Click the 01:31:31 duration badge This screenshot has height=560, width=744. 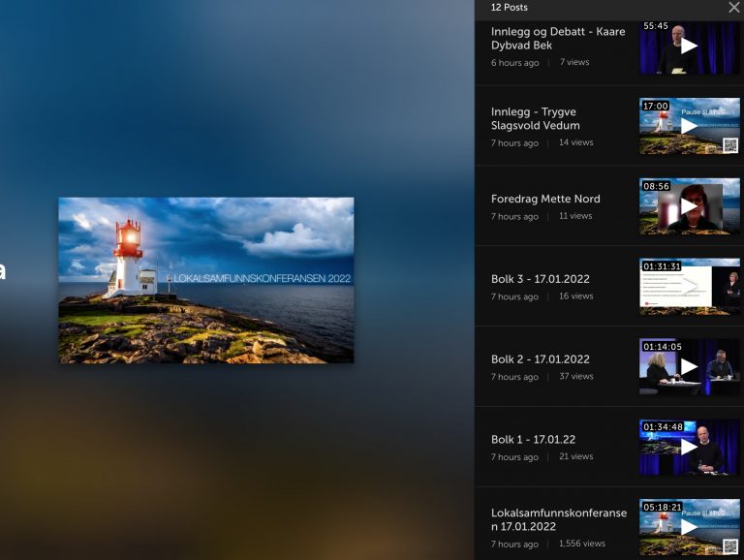click(x=662, y=266)
